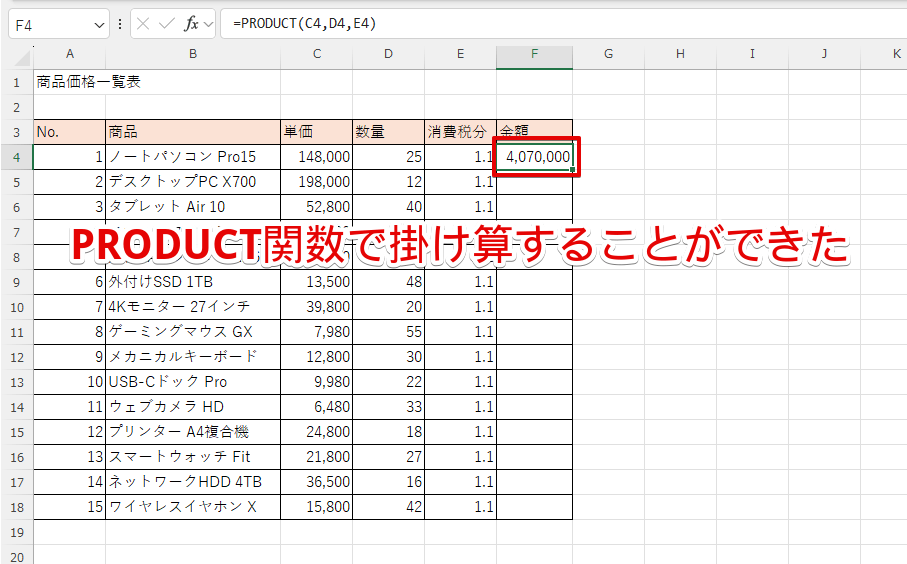This screenshot has height=564, width=907.
Task: Click cell USB-Cドック Pro
Action: pyautogui.click(x=193, y=382)
